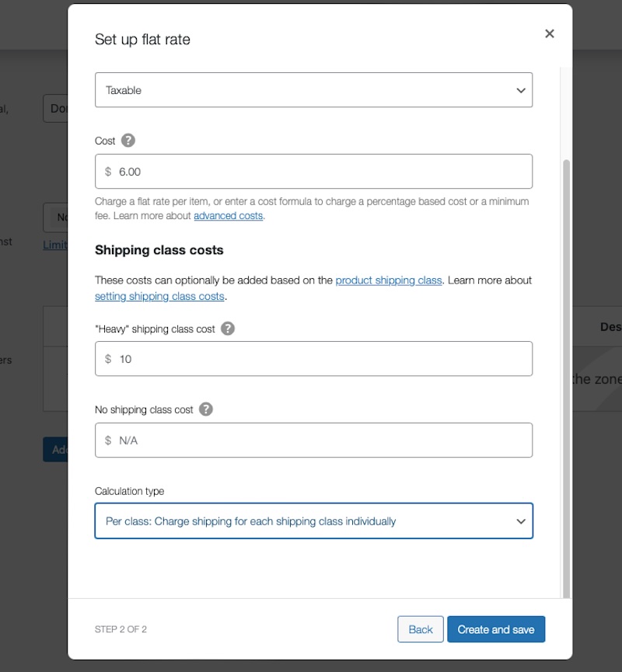Image resolution: width=622 pixels, height=672 pixels.
Task: Click Create and save button
Action: pos(496,629)
